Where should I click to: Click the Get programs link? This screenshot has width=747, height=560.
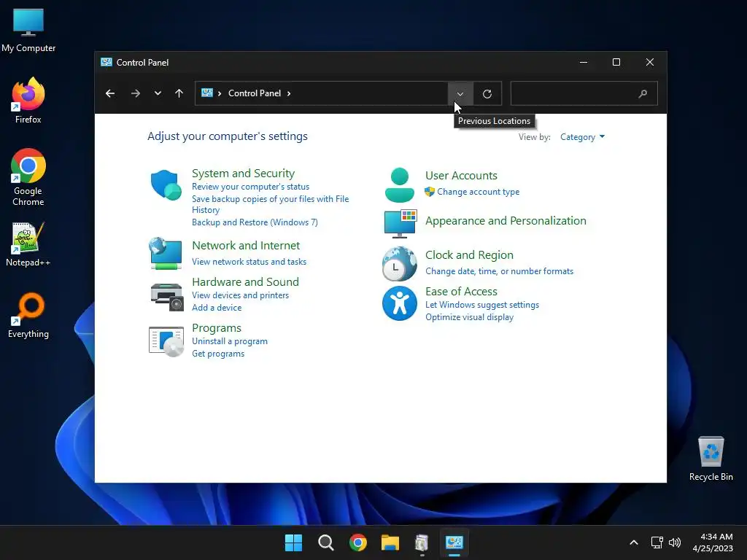click(218, 354)
